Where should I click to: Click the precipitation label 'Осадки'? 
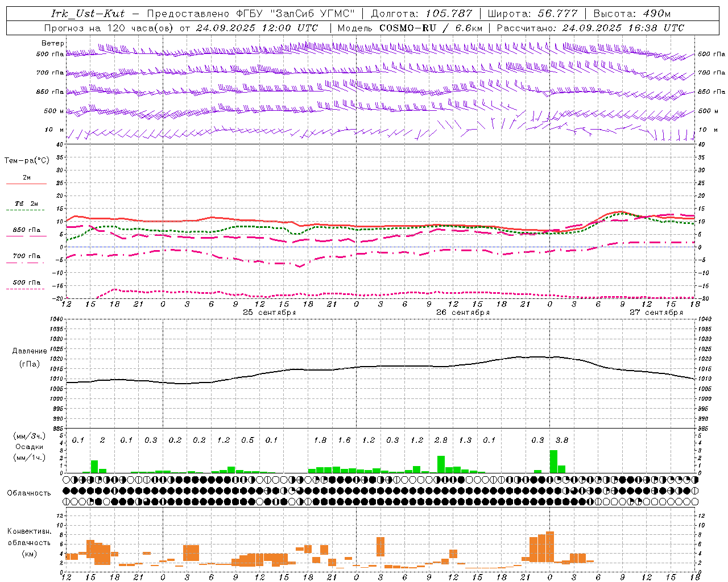tap(29, 447)
